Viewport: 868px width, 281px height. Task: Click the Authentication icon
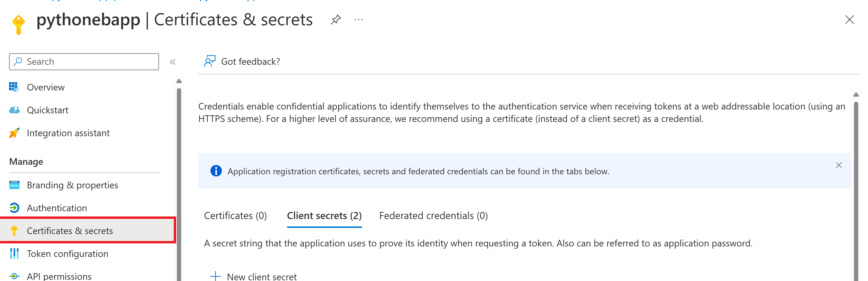tap(14, 208)
